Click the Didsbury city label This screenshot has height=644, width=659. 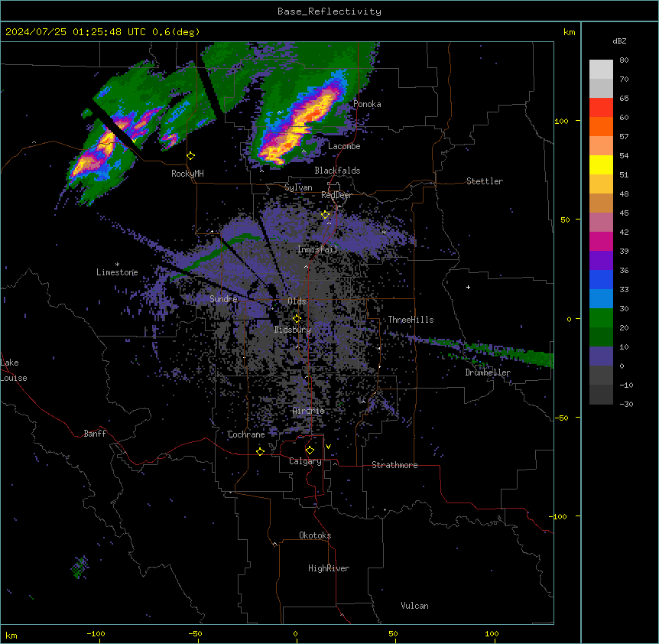point(293,330)
